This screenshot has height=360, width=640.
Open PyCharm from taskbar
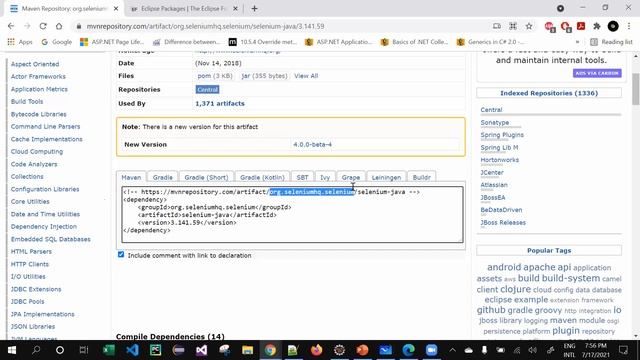(x=156, y=350)
